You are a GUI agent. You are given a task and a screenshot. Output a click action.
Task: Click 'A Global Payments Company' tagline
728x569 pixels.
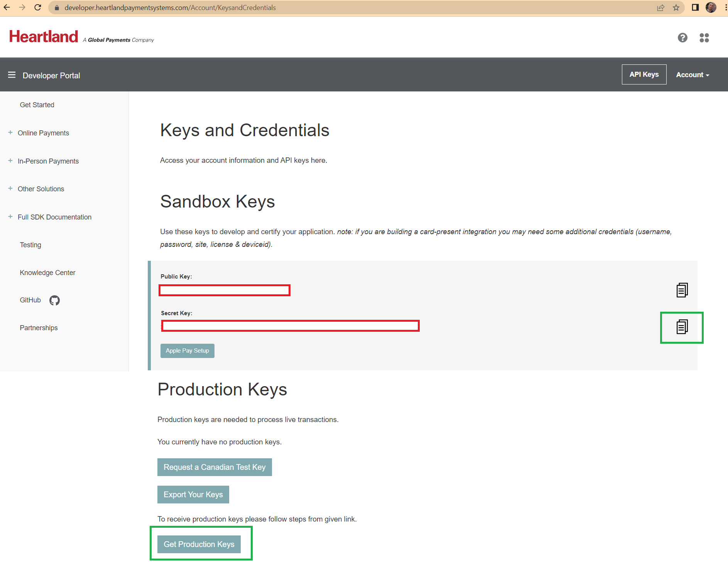click(x=118, y=40)
